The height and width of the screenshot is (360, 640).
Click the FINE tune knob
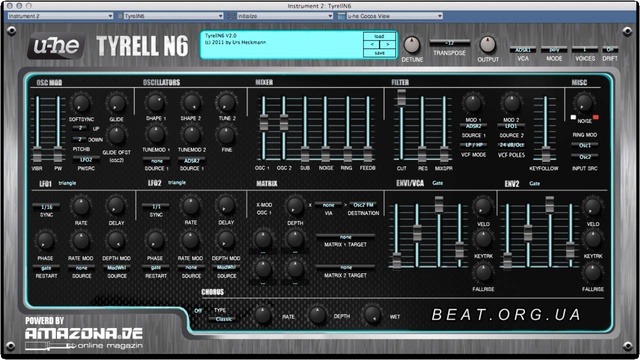click(227, 135)
